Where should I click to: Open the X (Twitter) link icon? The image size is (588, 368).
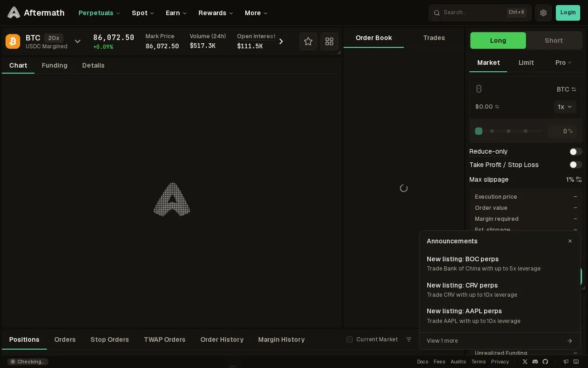(x=525, y=362)
